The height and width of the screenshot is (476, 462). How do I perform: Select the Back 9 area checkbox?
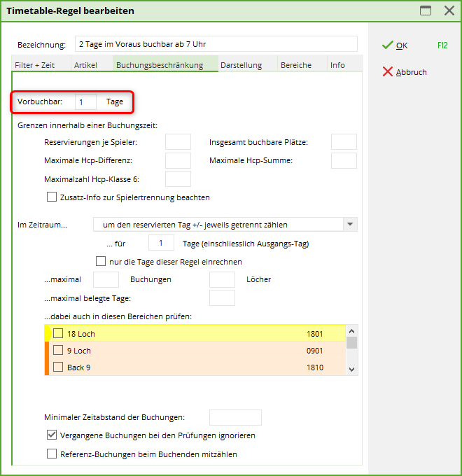[58, 367]
